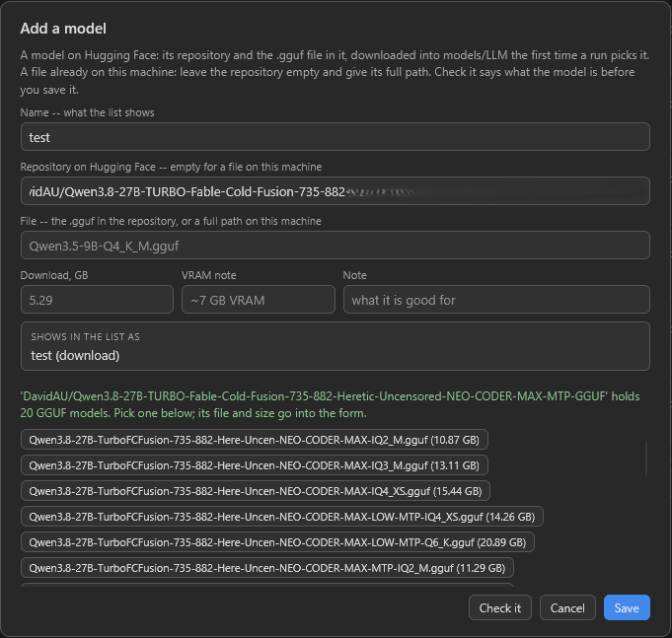
Task: Click the model list scrollbar
Action: (x=646, y=459)
